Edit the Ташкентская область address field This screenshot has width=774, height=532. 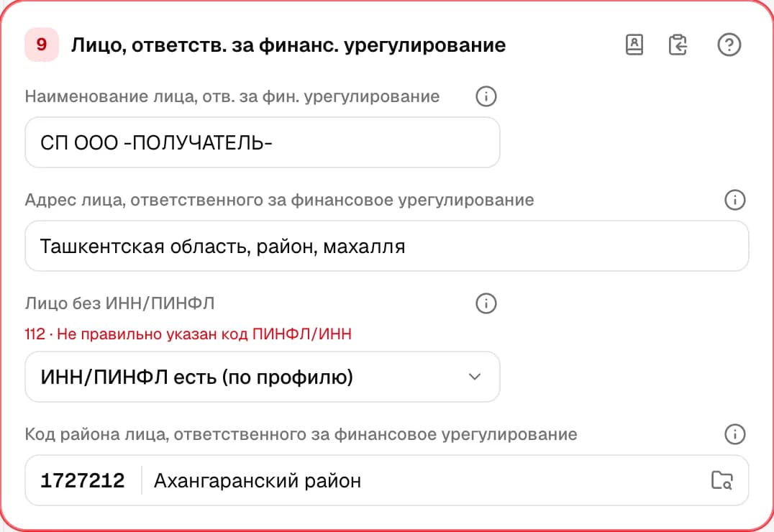click(387, 247)
